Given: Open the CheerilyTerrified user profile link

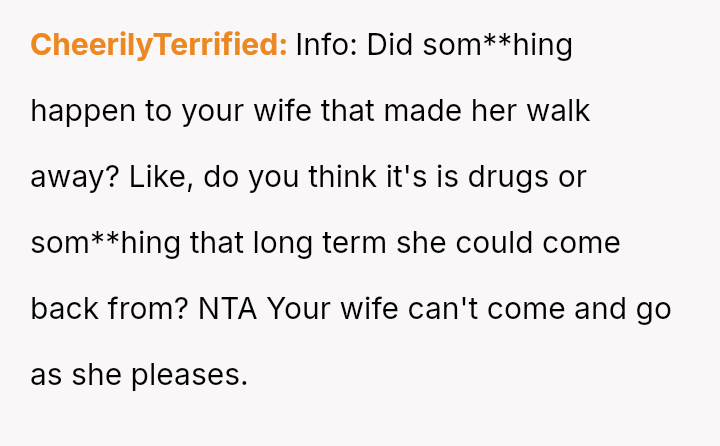Looking at the screenshot, I should click(x=159, y=45).
